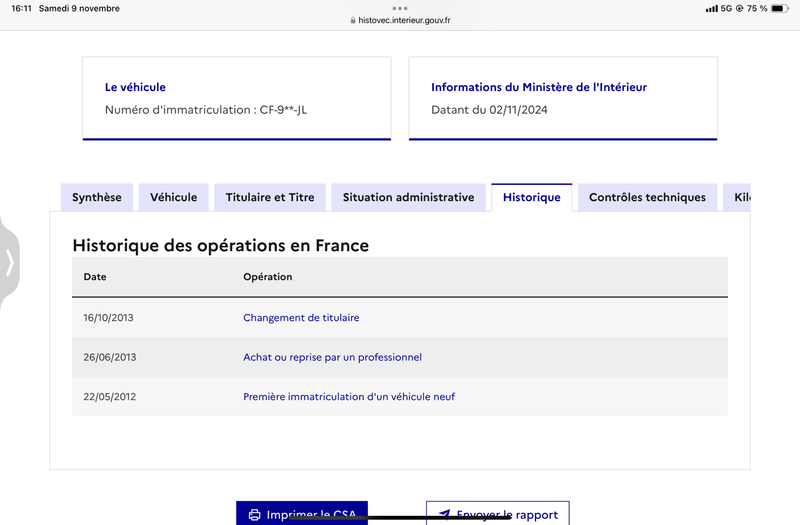Click the Le véhicule card title

135,87
